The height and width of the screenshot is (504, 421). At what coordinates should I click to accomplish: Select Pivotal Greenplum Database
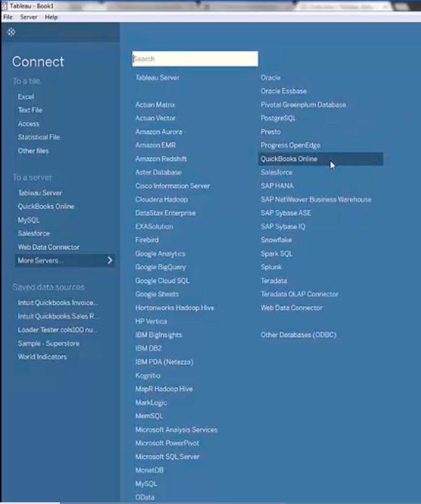303,105
